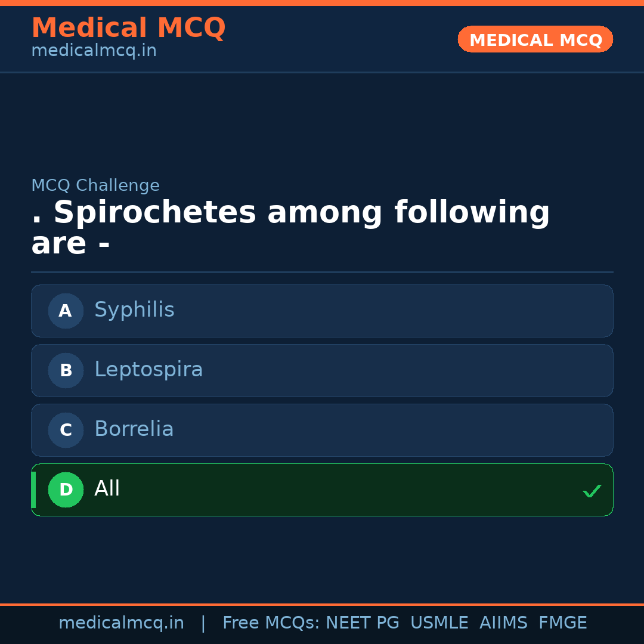Image resolution: width=644 pixels, height=644 pixels.
Task: Click the circular C badge beside Borrelia
Action: (66, 430)
